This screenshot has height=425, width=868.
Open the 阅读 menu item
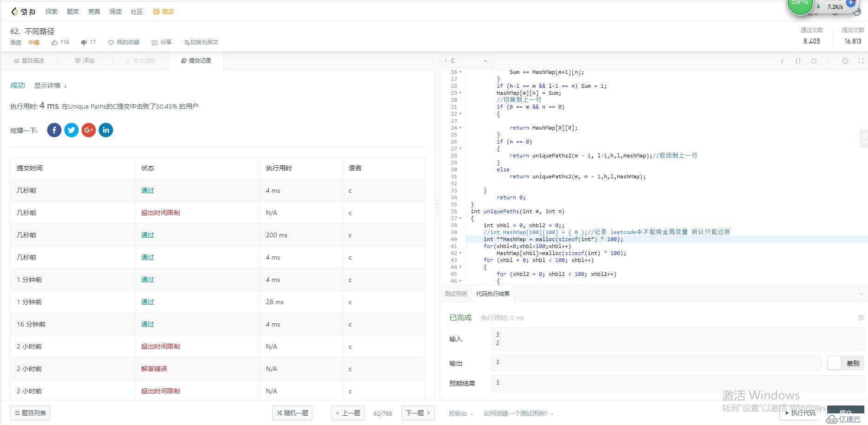coord(116,12)
